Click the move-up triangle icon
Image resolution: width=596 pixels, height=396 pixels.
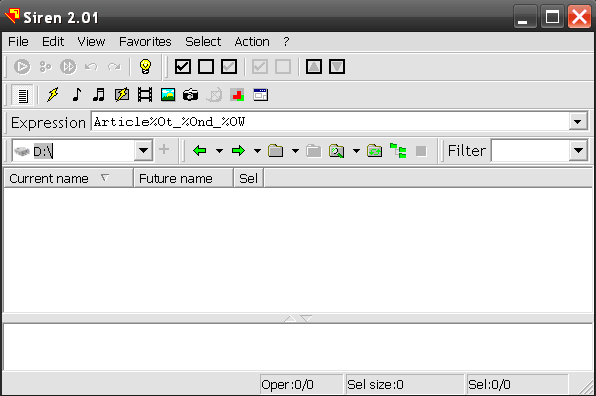314,67
